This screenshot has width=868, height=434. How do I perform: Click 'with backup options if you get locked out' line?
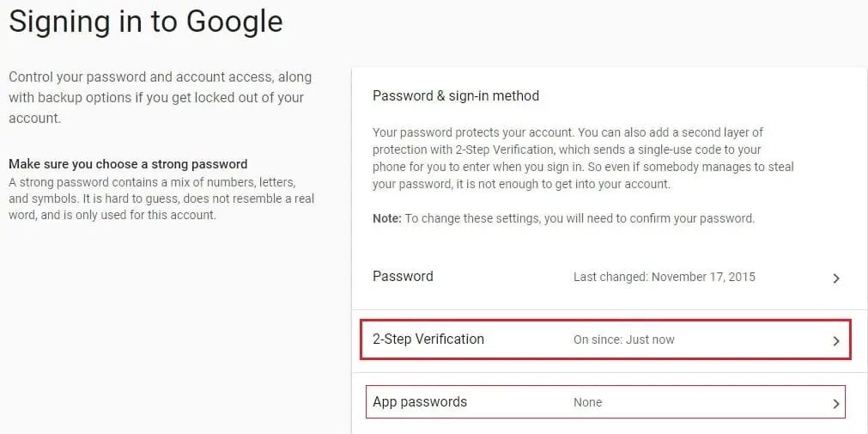(156, 98)
